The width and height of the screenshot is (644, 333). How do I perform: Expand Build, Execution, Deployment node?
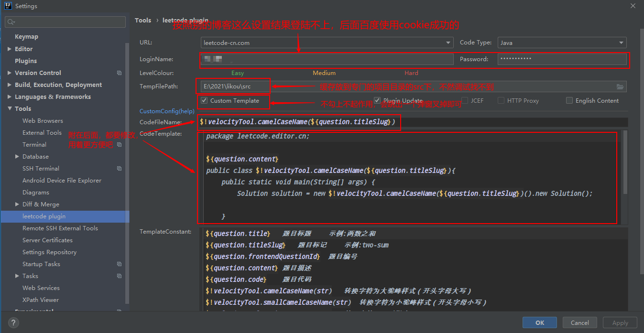coord(10,85)
